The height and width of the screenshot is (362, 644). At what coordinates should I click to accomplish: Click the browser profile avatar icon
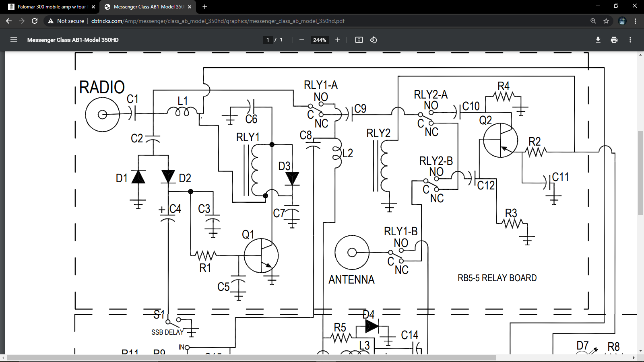pyautogui.click(x=622, y=21)
